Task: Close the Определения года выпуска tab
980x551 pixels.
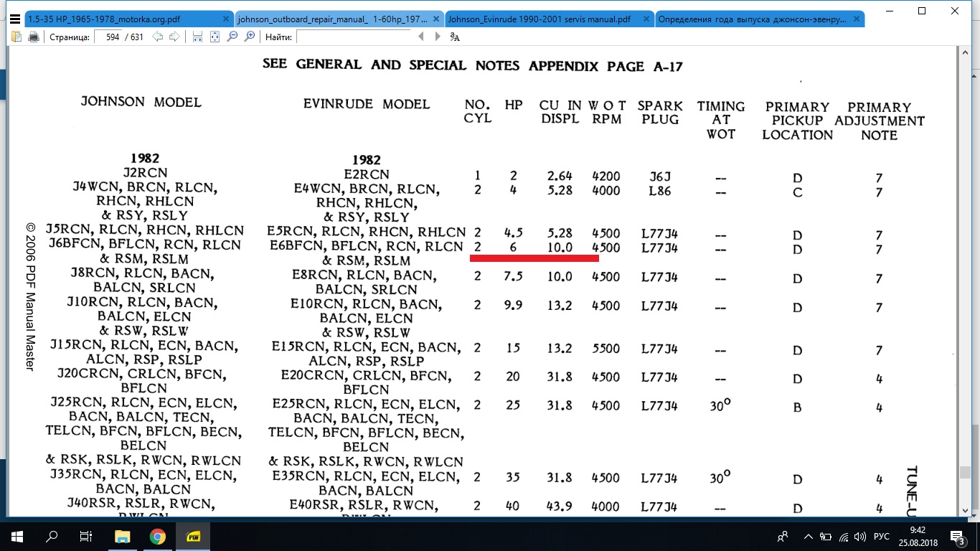Action: 856,19
